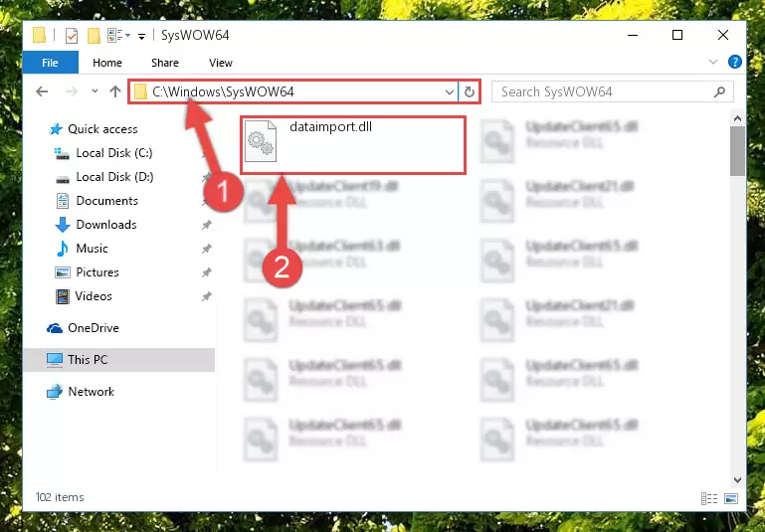Refresh the SysWOW64 folder view
Viewport: 765px width, 532px height.
[470, 91]
